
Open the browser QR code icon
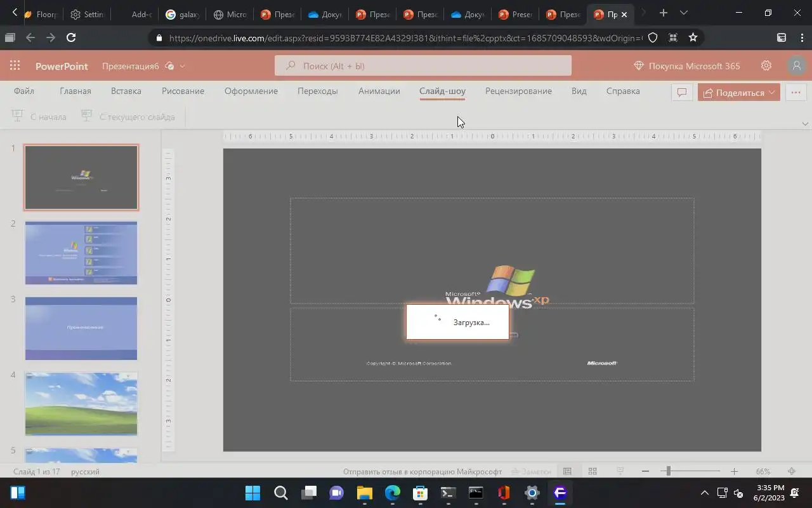click(x=673, y=37)
